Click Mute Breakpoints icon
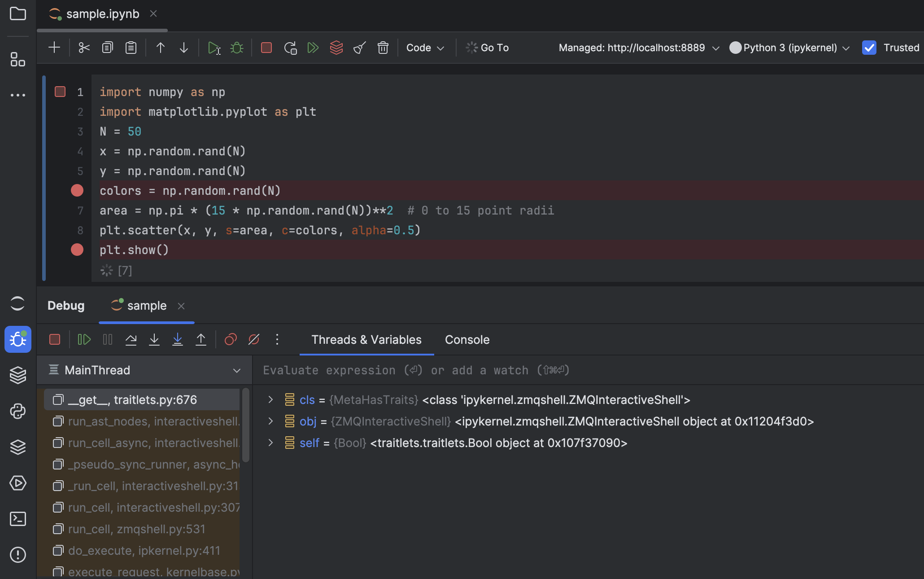924x579 pixels. pyautogui.click(x=254, y=340)
